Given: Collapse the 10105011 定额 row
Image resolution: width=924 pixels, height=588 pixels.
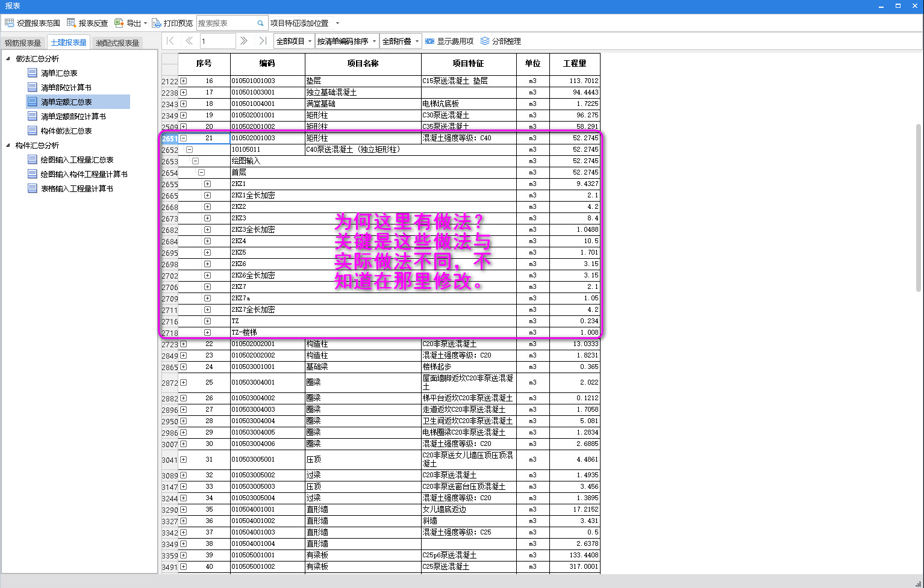Looking at the screenshot, I should pyautogui.click(x=189, y=149).
